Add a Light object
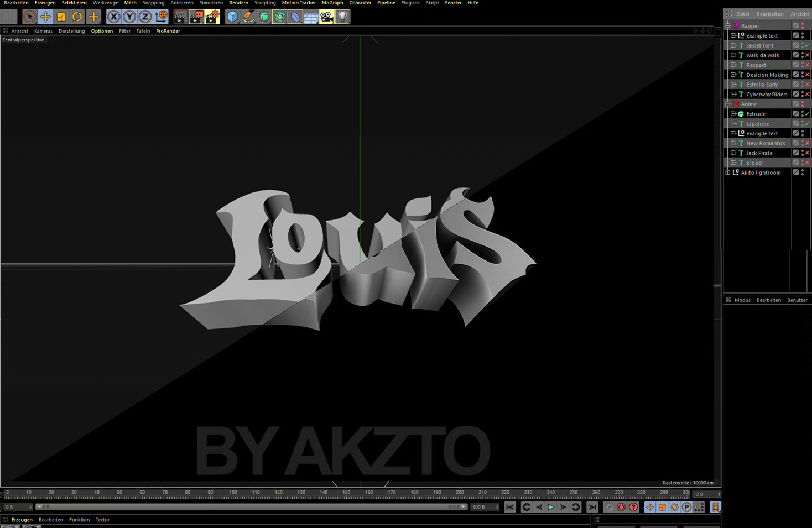Viewport: 812px width, 528px height. pos(343,17)
